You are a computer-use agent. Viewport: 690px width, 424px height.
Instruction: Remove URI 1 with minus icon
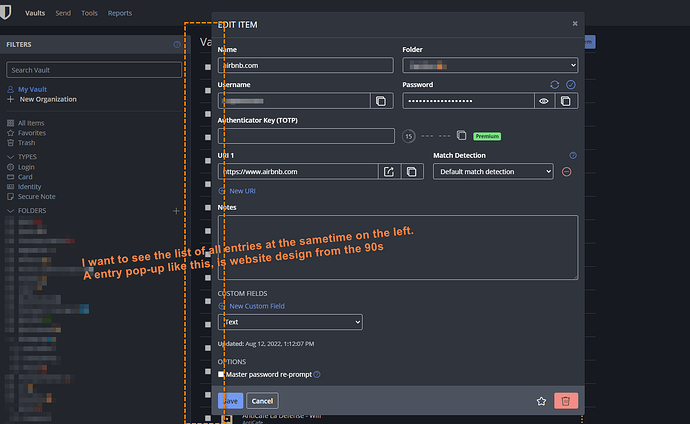pyautogui.click(x=567, y=172)
